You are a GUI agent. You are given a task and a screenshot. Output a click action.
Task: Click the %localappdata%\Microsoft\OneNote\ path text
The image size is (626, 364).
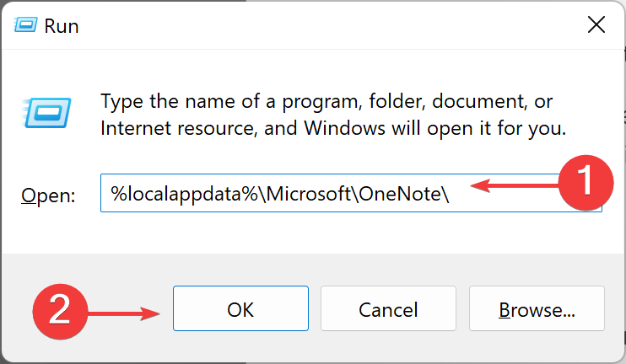[x=280, y=194]
